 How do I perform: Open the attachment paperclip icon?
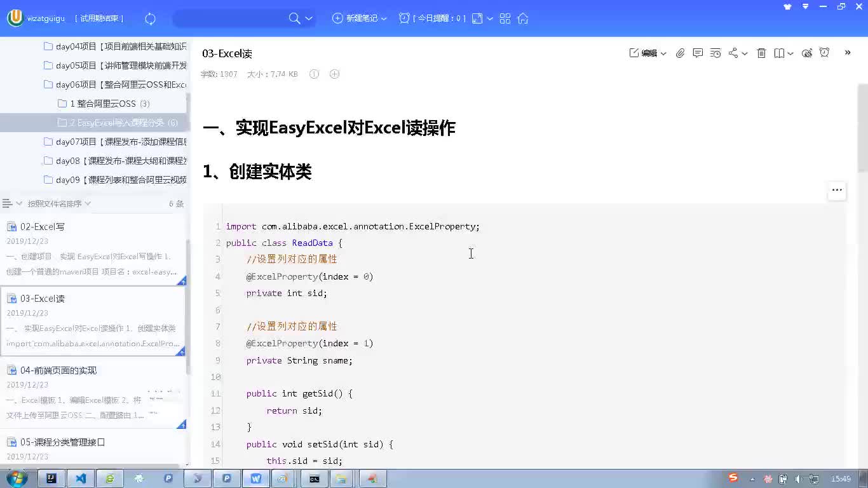point(680,53)
